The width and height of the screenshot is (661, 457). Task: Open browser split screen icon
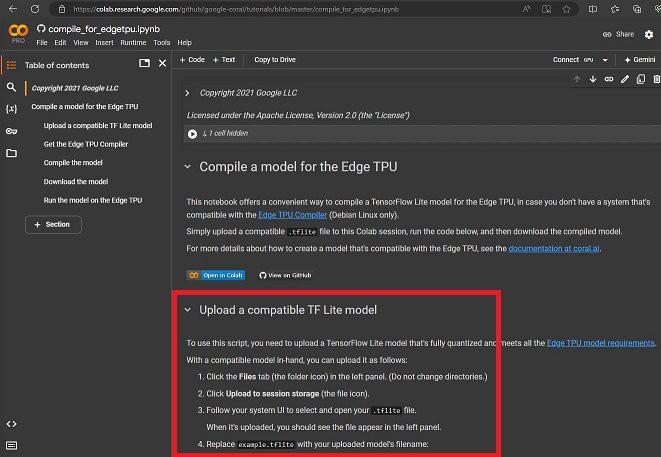[593, 9]
